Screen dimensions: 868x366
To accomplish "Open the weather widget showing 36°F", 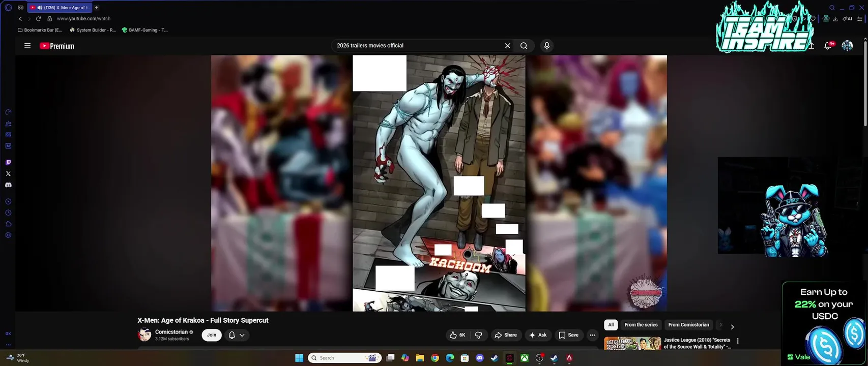I will click(18, 358).
